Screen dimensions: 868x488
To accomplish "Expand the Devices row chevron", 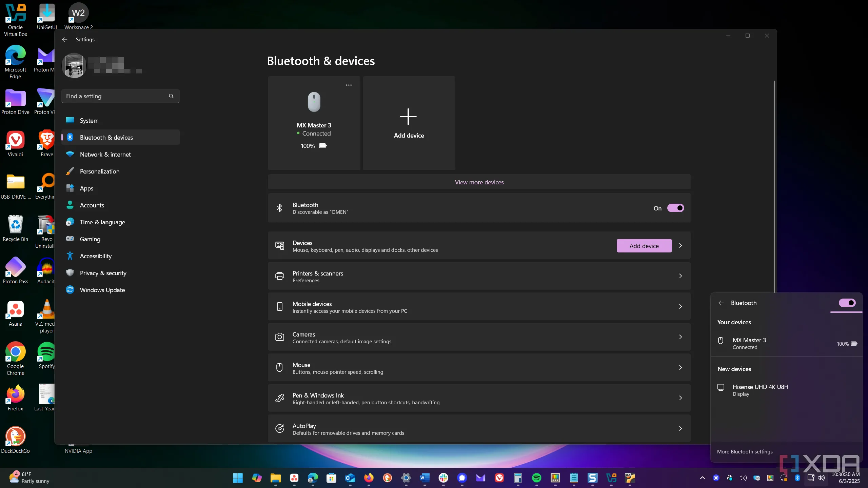I will 680,246.
